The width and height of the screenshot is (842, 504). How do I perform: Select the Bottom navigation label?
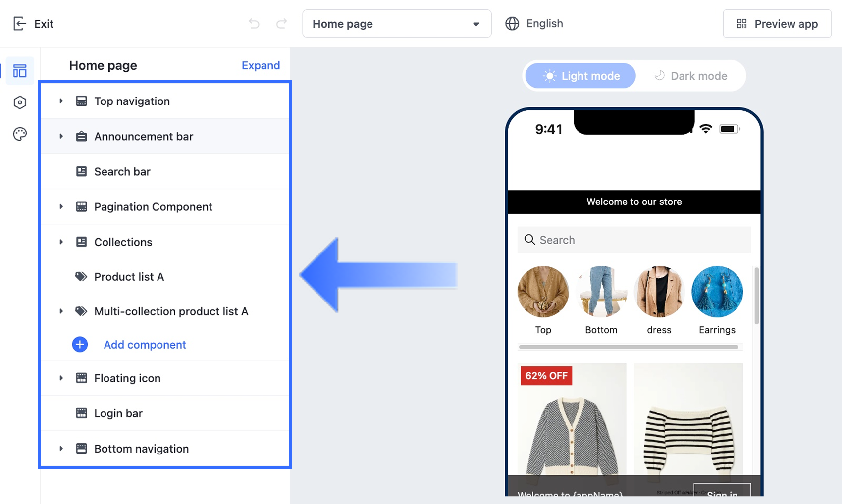point(142,449)
